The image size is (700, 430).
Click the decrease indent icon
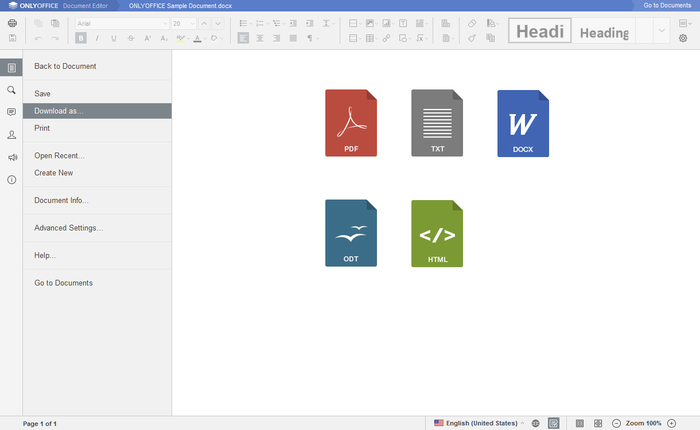293,23
